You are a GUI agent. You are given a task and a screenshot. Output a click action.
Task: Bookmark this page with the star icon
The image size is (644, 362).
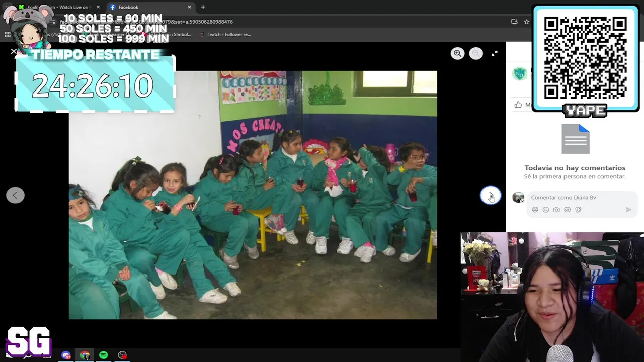coord(526,22)
